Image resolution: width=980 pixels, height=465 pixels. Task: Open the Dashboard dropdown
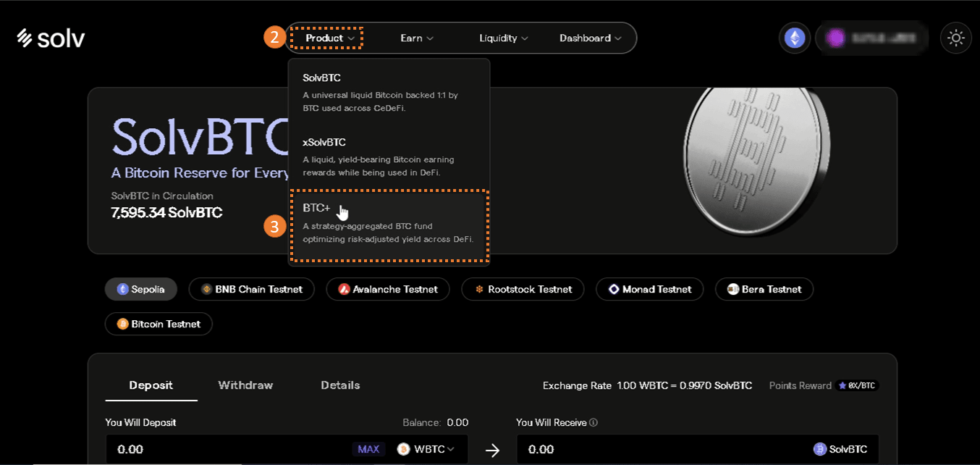click(x=591, y=38)
